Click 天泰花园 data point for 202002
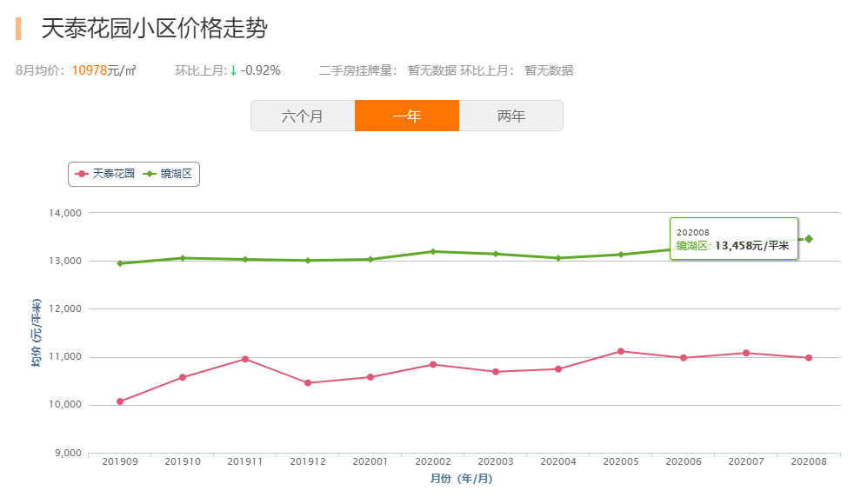 tap(433, 364)
